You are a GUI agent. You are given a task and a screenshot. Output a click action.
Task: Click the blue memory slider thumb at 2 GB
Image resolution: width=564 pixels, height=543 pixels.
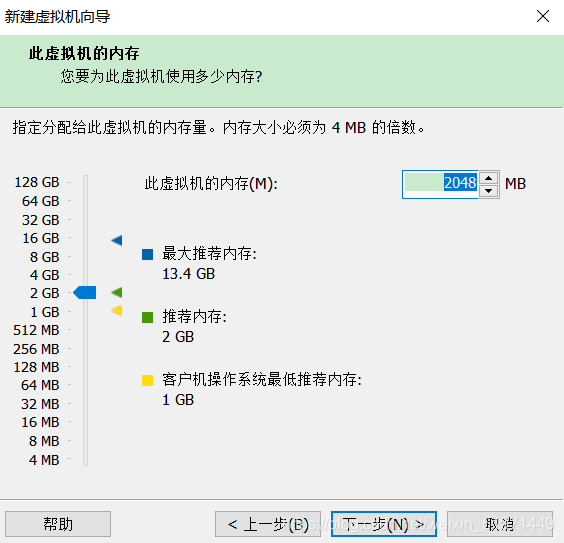click(85, 292)
